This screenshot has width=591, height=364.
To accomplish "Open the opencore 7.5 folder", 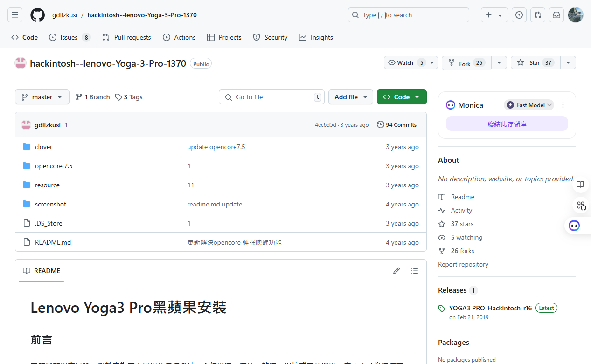I will (x=54, y=166).
